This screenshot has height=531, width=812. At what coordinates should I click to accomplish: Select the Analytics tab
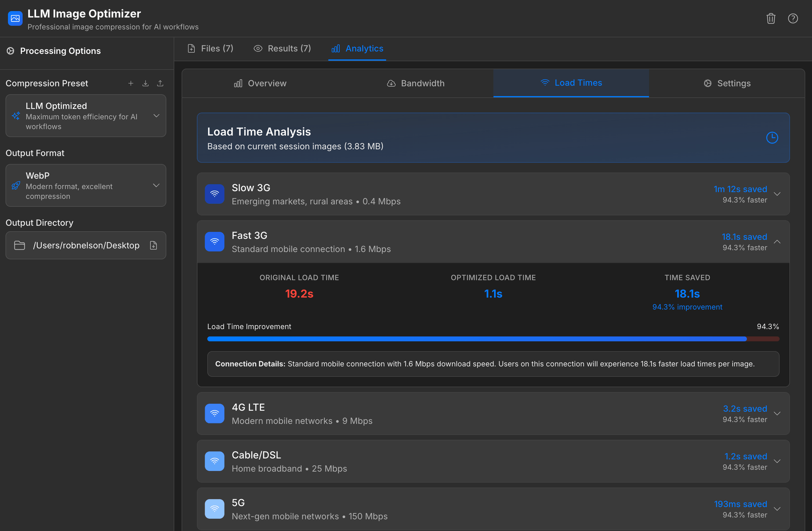point(357,48)
